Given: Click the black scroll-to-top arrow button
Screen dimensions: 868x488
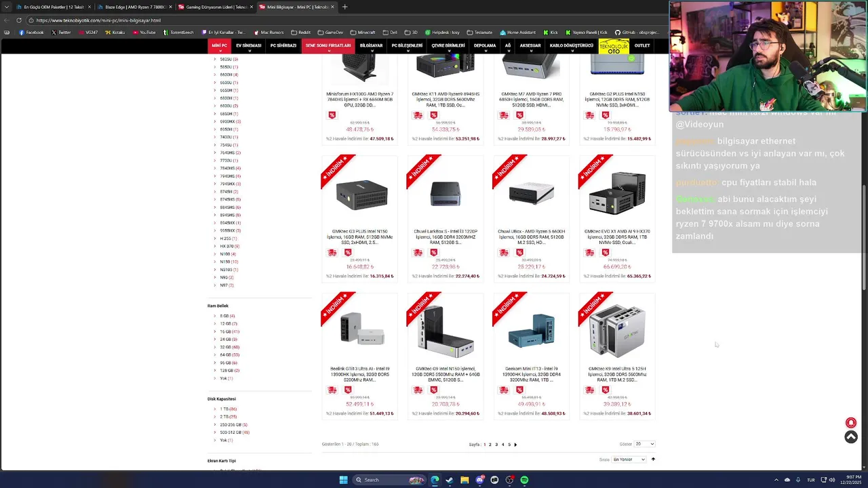Looking at the screenshot, I should pos(851,437).
